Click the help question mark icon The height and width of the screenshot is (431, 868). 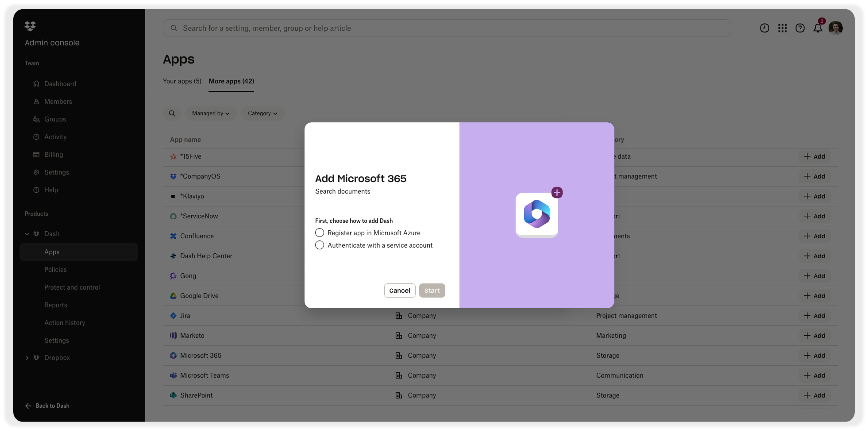[x=800, y=28]
